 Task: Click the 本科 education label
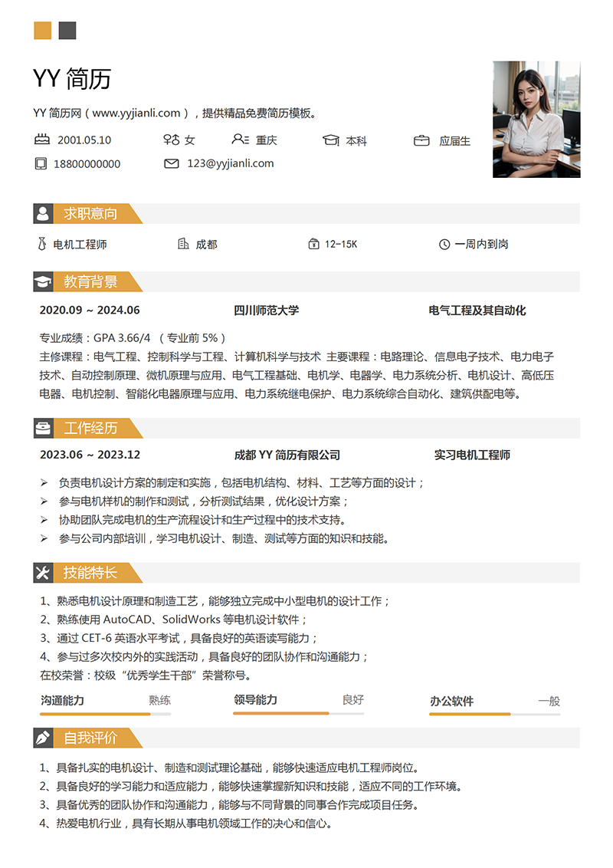tap(356, 141)
